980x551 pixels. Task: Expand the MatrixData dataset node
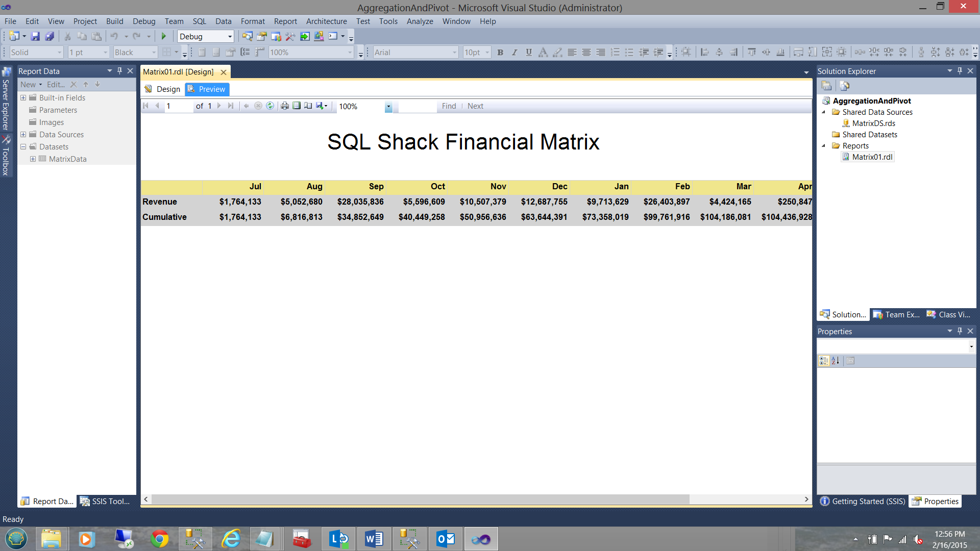33,159
